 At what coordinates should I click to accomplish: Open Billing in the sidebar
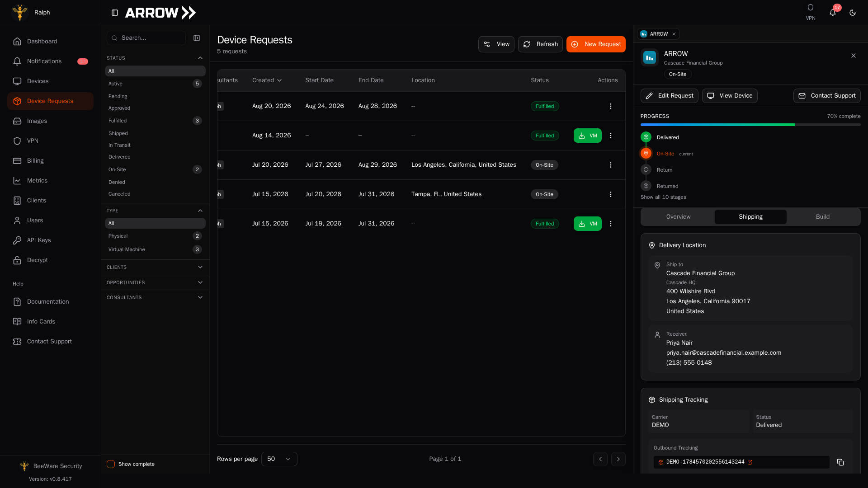tap(50, 161)
